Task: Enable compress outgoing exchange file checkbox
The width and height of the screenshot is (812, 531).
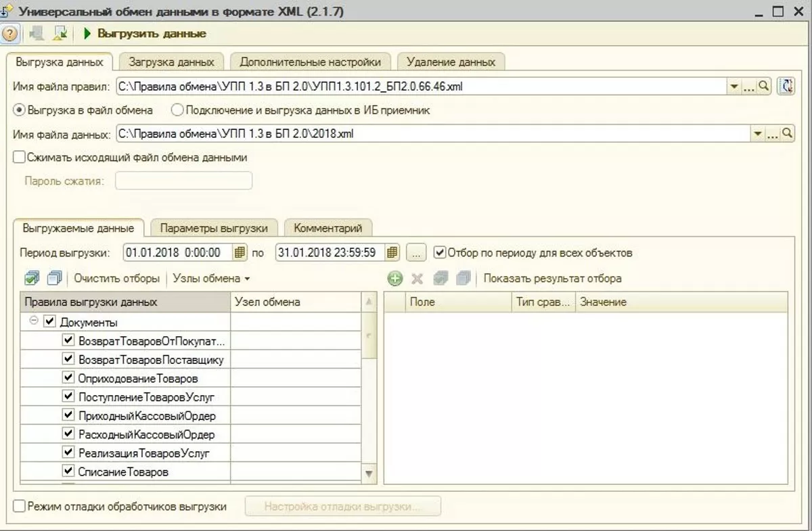Action: 19,157
